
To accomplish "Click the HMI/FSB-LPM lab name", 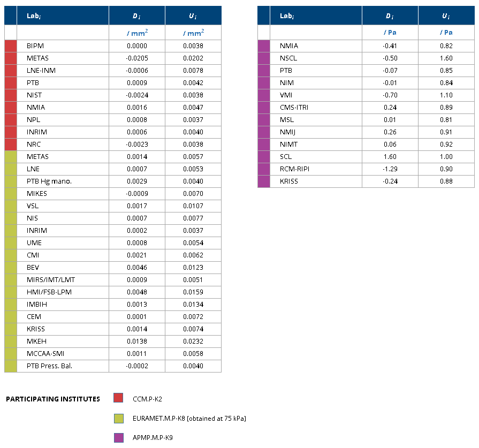I will 49,292.
